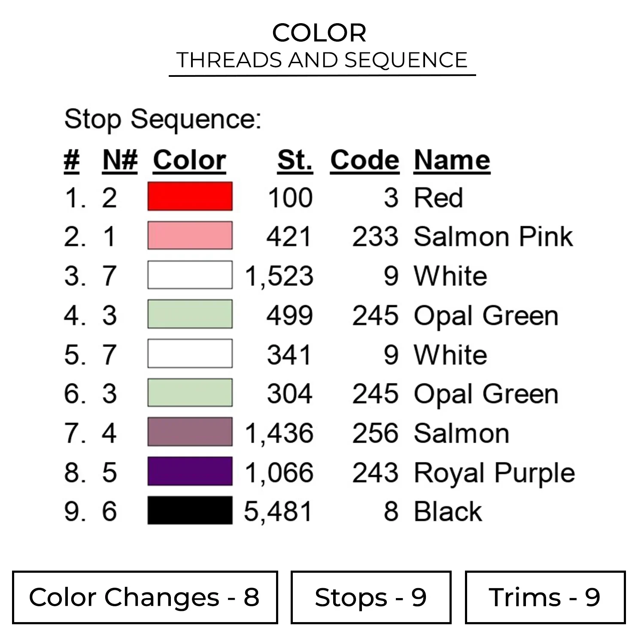Click the Black color swatch
This screenshot has width=644, height=644.
pos(190,510)
